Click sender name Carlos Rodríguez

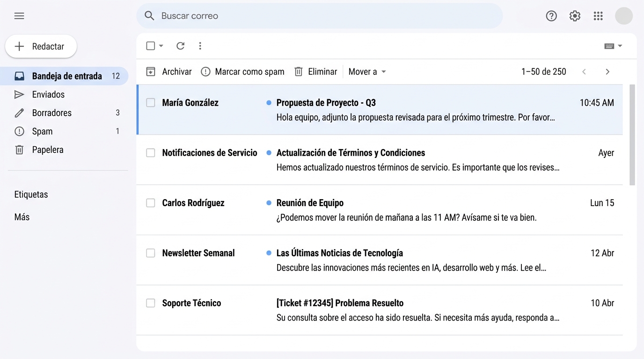click(193, 203)
